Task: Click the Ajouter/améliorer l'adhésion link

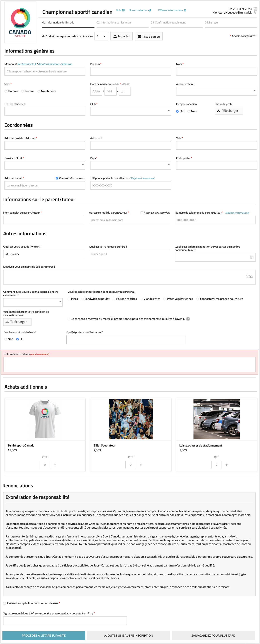Action: pyautogui.click(x=55, y=64)
